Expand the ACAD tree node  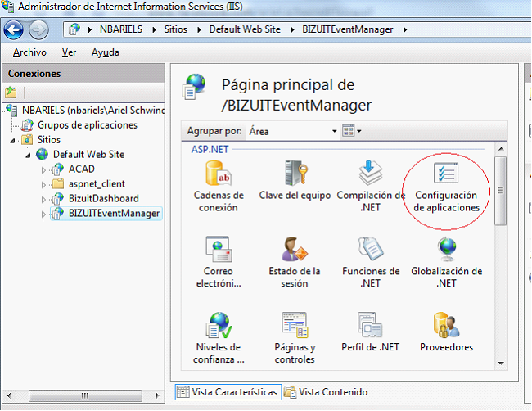43,169
